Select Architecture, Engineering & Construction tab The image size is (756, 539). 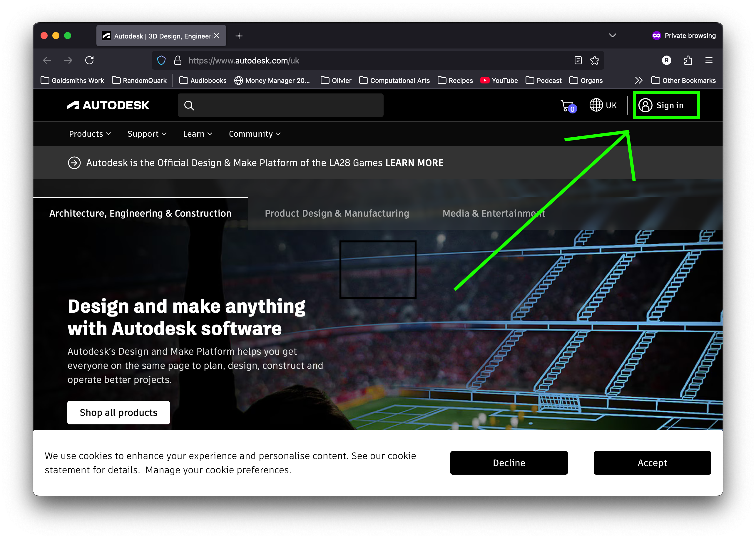[x=141, y=213]
